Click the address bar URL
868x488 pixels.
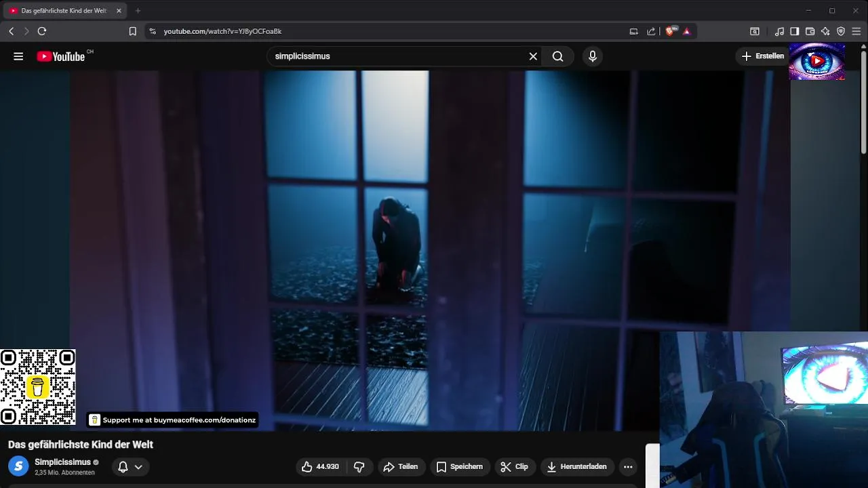(222, 31)
